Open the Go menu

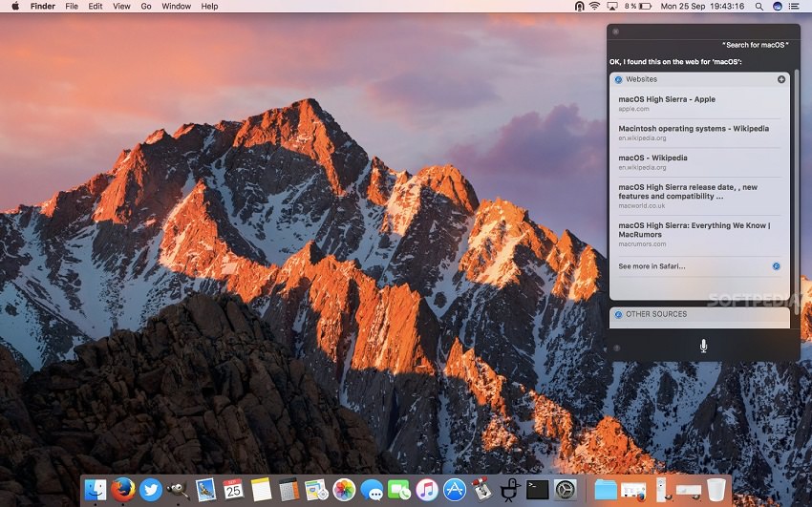coord(146,6)
